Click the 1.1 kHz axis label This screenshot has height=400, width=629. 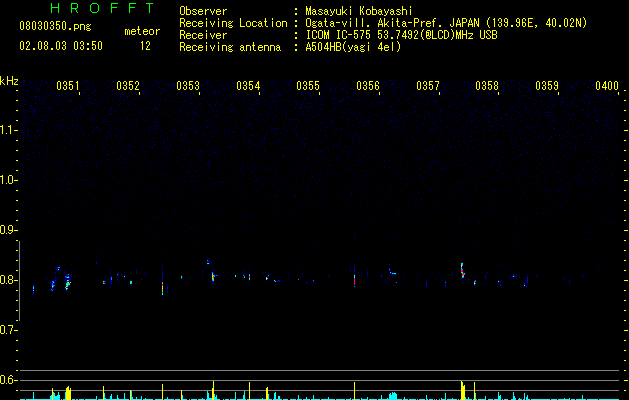8,130
